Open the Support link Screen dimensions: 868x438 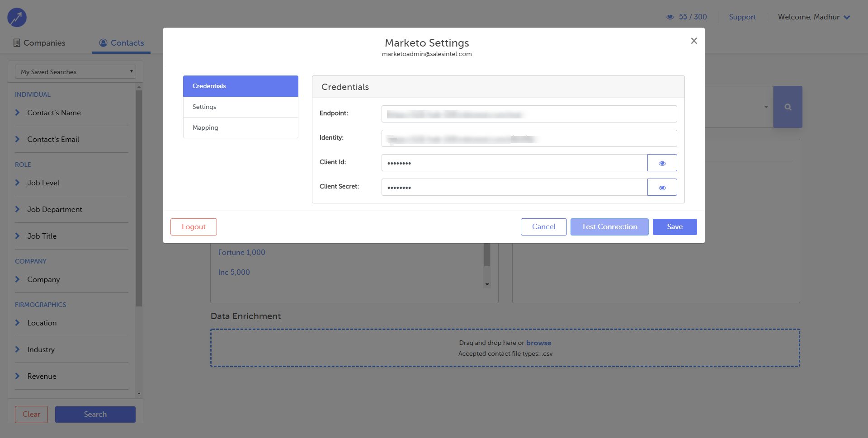coord(742,17)
